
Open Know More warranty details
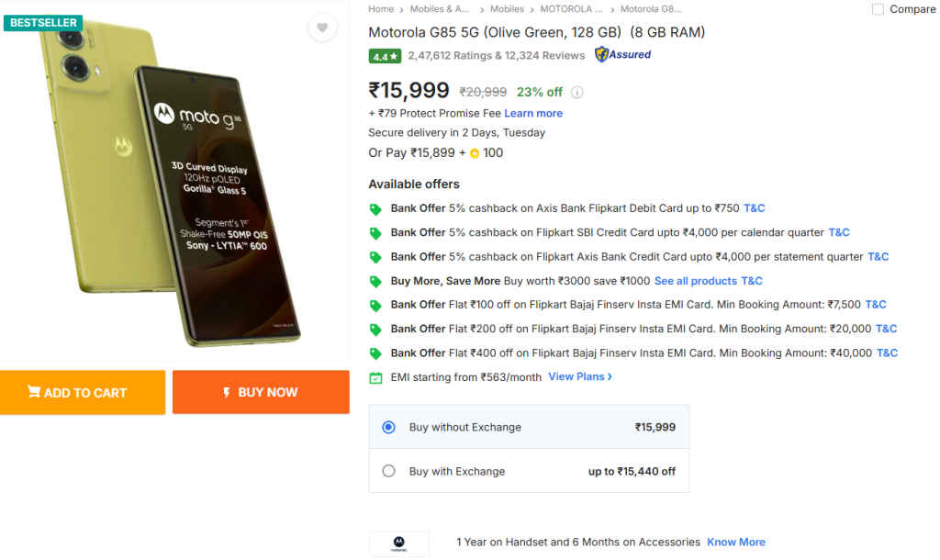tap(735, 542)
